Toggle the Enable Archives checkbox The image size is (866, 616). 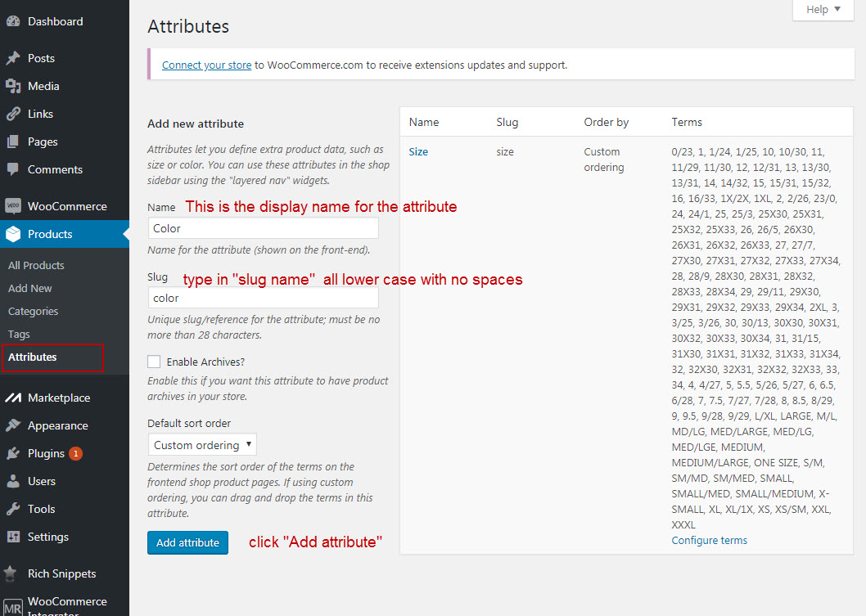click(154, 362)
